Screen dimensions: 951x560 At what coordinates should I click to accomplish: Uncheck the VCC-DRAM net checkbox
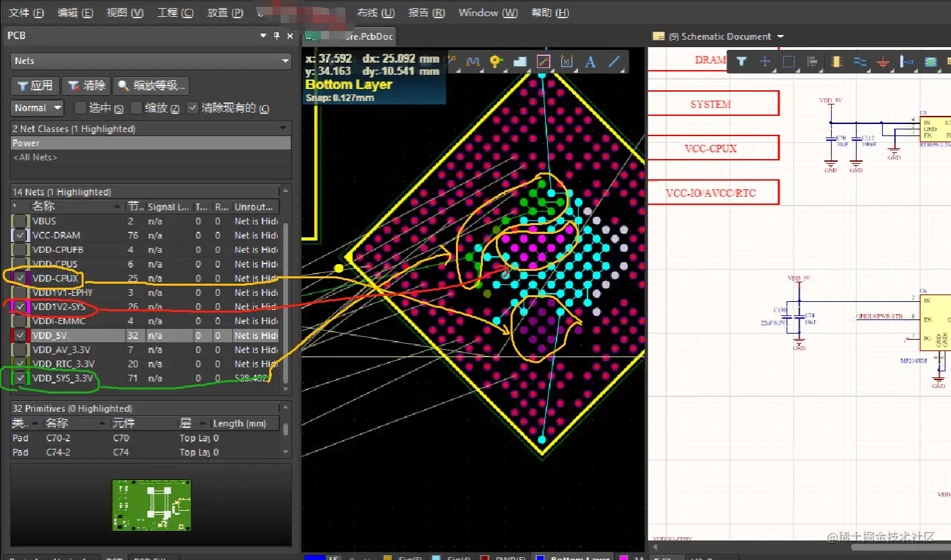(x=20, y=235)
